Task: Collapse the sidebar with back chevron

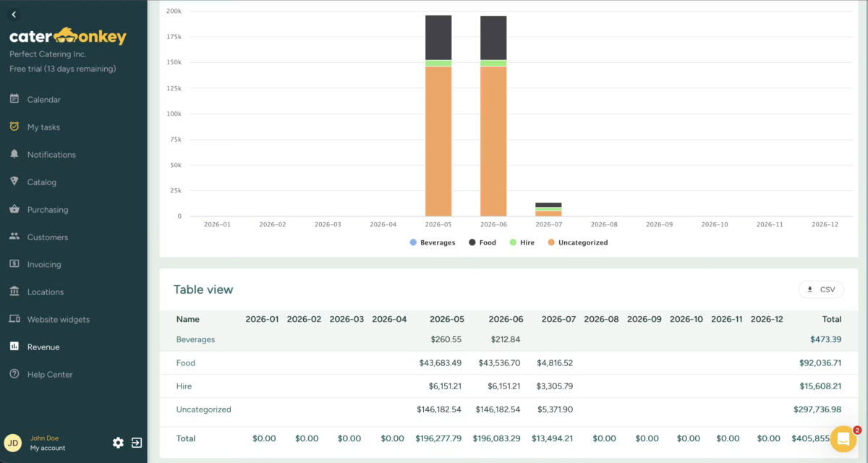Action: (14, 14)
